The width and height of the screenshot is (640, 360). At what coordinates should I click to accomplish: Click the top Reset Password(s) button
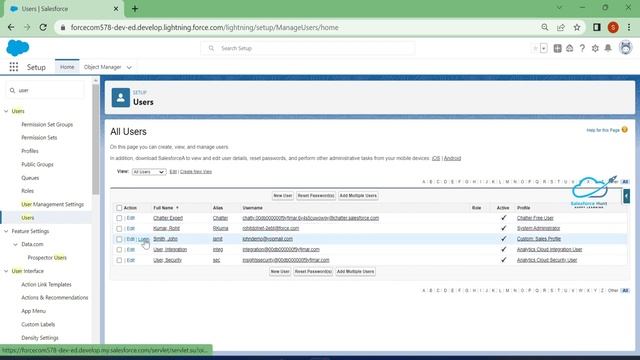coord(316,196)
